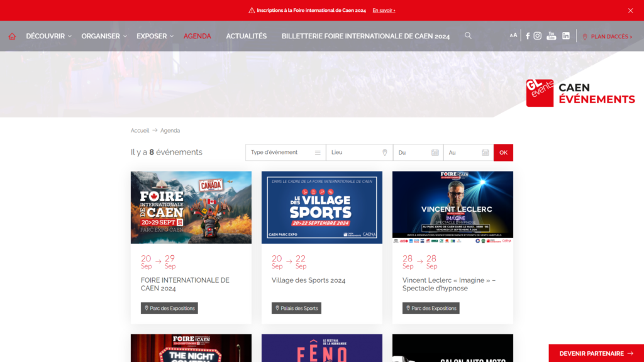
Task: Open Village des Sports 2024 title
Action: [308, 280]
